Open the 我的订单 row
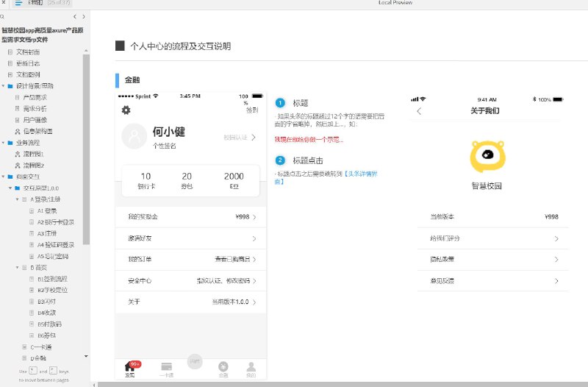Image resolution: width=588 pixels, height=387 pixels. [x=191, y=260]
